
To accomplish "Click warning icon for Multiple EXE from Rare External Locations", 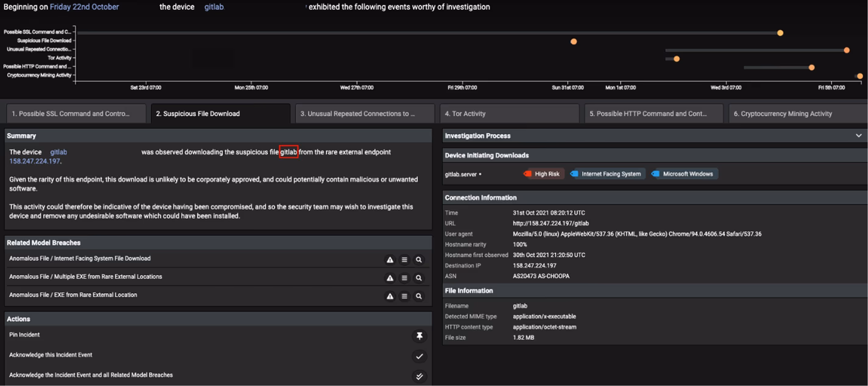I will pos(390,278).
